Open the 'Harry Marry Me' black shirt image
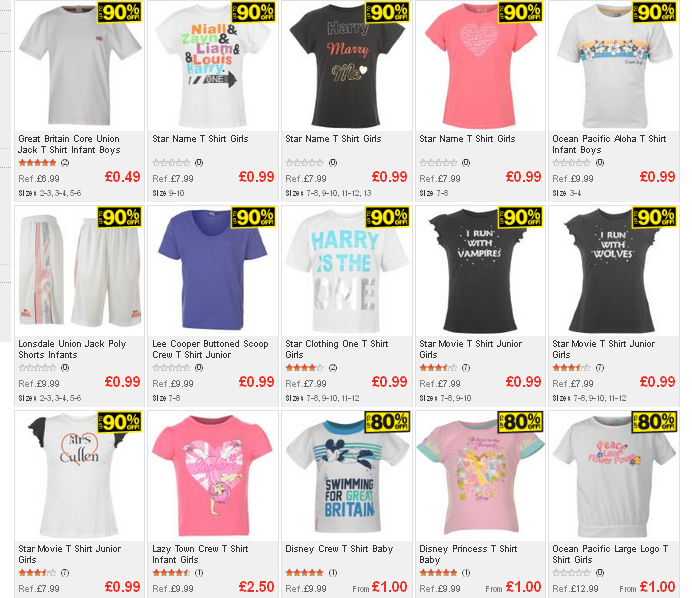The width and height of the screenshot is (692, 598). (x=347, y=65)
